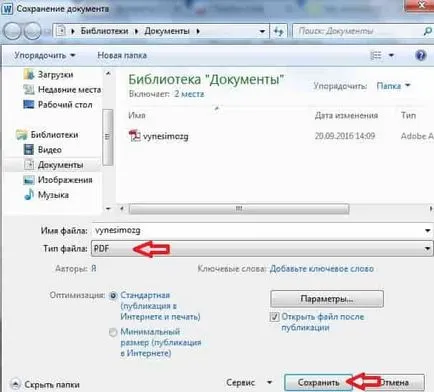Expand the address bar history dropdown arrow

(262, 32)
